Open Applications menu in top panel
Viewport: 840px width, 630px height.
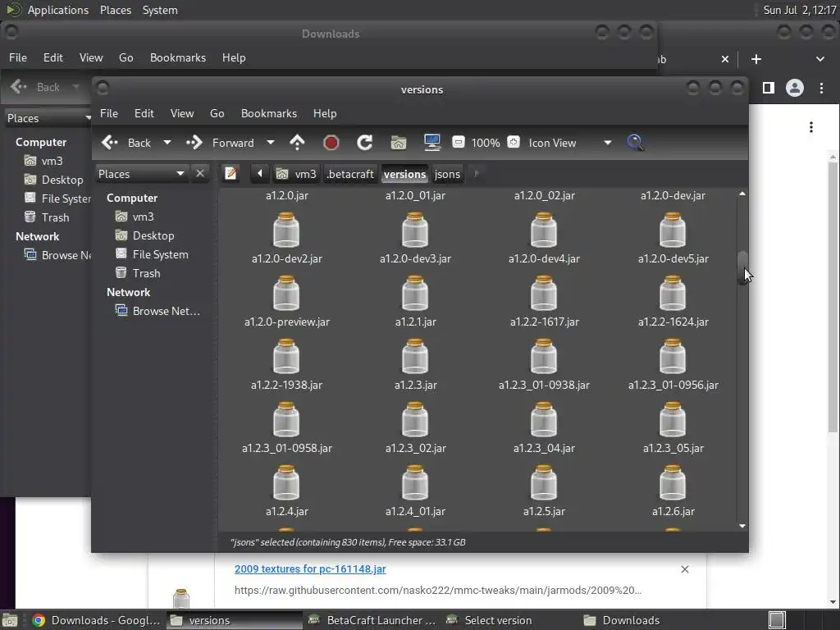(x=58, y=10)
